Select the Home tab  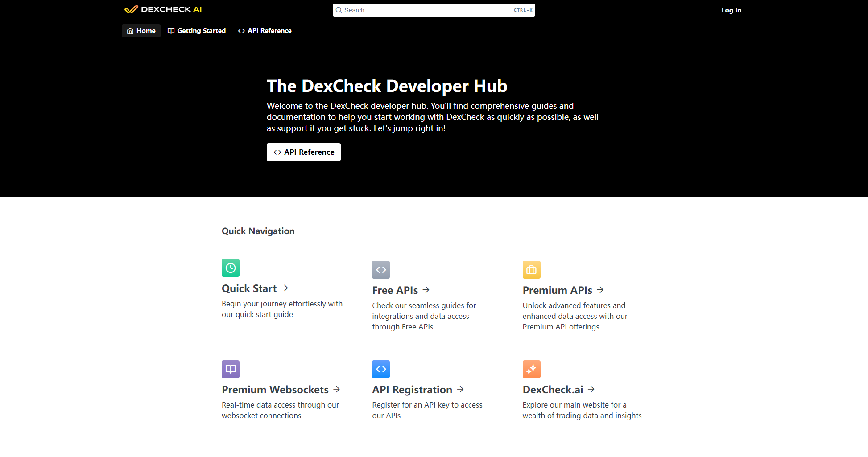tap(141, 31)
